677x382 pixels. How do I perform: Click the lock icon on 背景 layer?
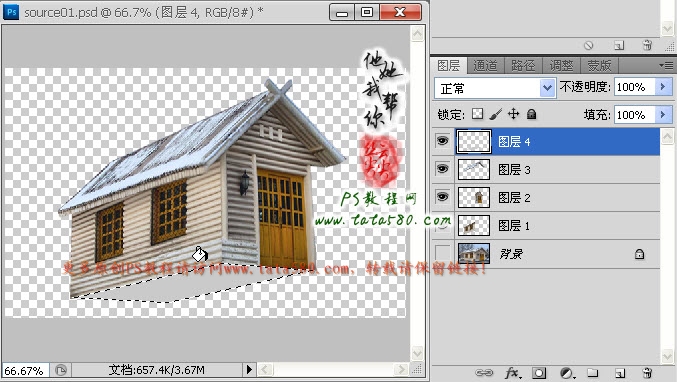click(x=639, y=254)
